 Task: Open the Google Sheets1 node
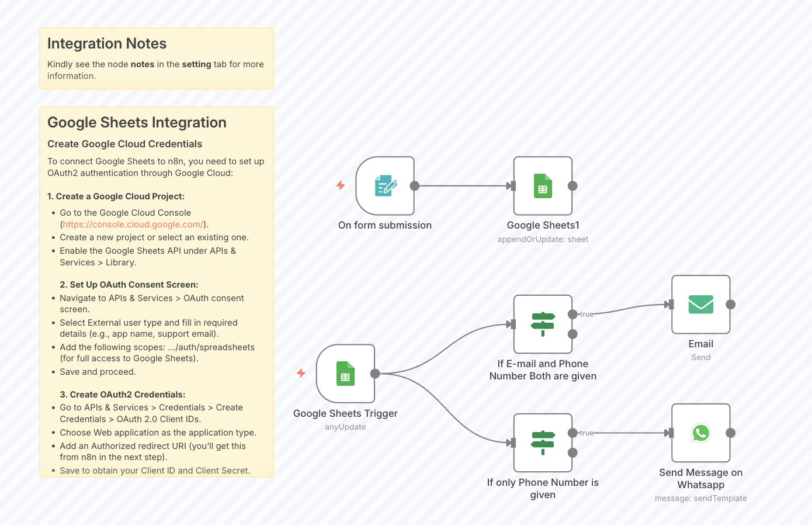tap(543, 186)
